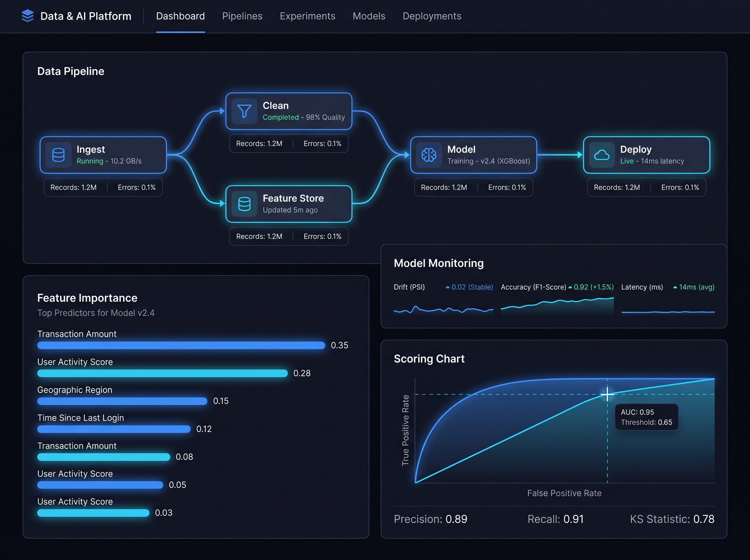
Task: Select the Clean funnel filter icon
Action: pos(244,111)
